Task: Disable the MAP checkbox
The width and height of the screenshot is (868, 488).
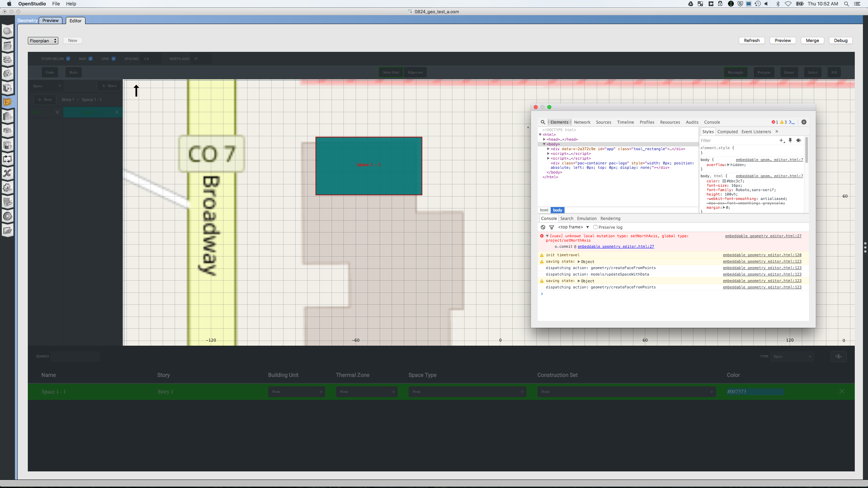Action: 90,59
